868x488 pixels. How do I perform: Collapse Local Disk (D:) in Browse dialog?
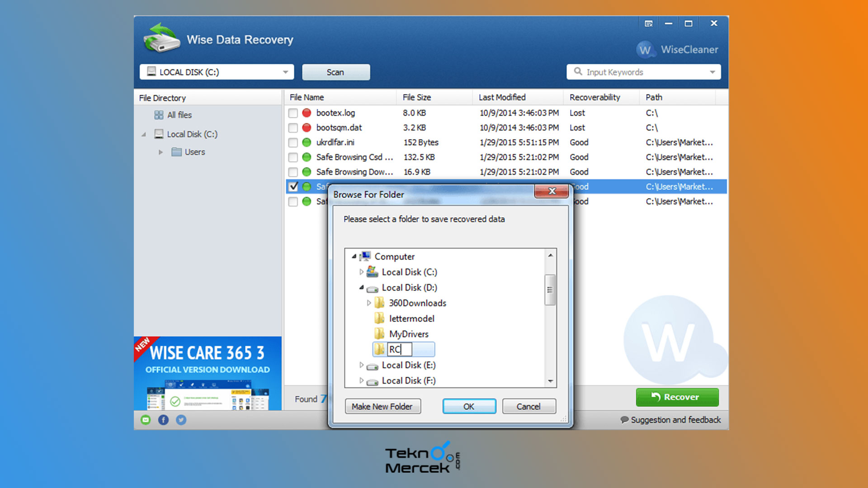pos(361,287)
